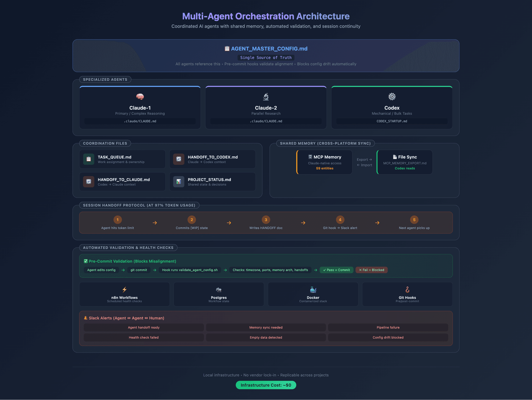Viewport: 532px width, 400px height.
Task: Click the AGENT_MASTER_CONFIG.md heading
Action: [269, 49]
